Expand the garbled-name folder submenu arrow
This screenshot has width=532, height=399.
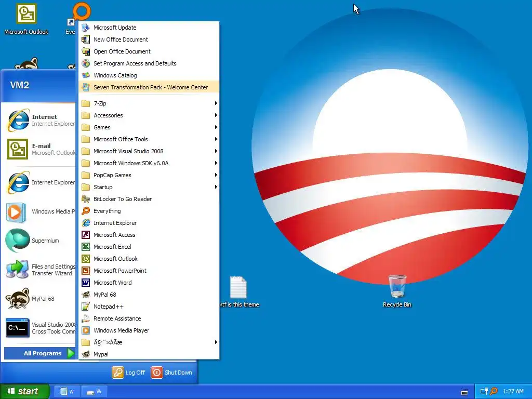[216, 342]
